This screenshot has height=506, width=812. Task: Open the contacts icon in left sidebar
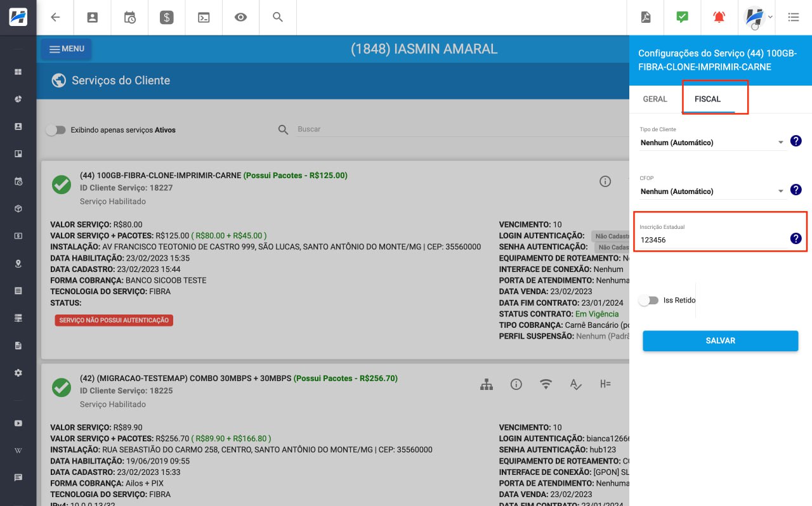[18, 126]
